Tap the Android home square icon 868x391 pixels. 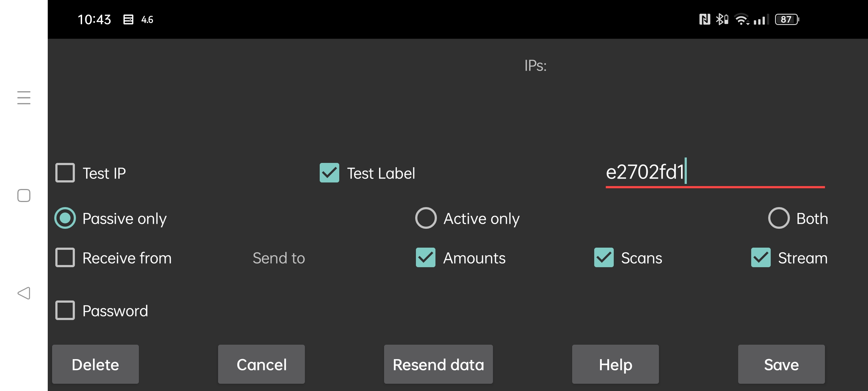[x=24, y=195]
